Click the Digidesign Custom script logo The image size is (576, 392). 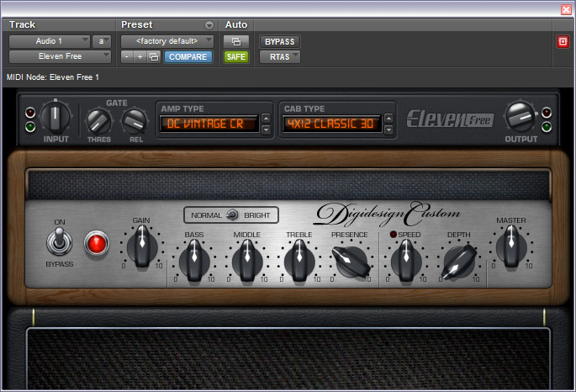coord(388,213)
